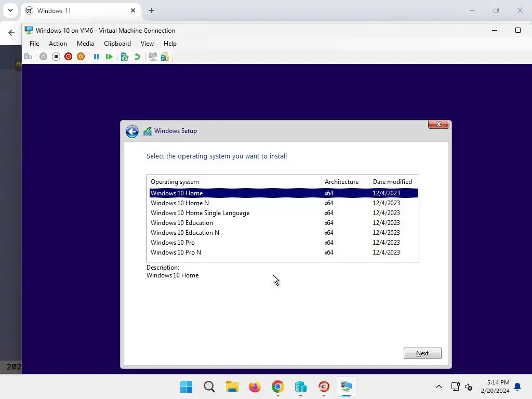Select Windows 10 Home row
This screenshot has width=532, height=399.
pyautogui.click(x=284, y=193)
